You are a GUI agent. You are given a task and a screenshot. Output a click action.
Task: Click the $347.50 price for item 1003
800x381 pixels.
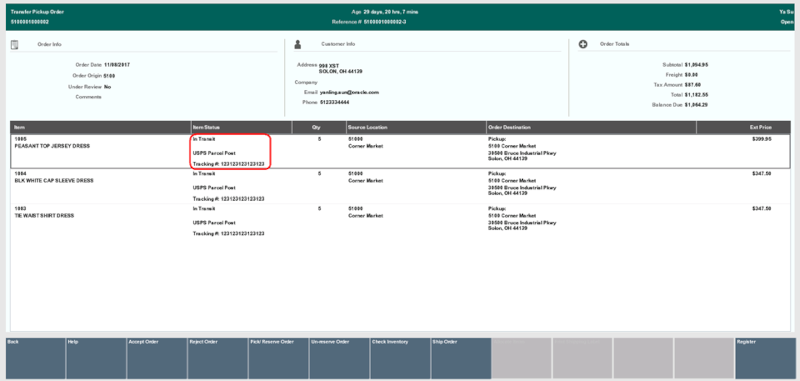click(x=761, y=209)
